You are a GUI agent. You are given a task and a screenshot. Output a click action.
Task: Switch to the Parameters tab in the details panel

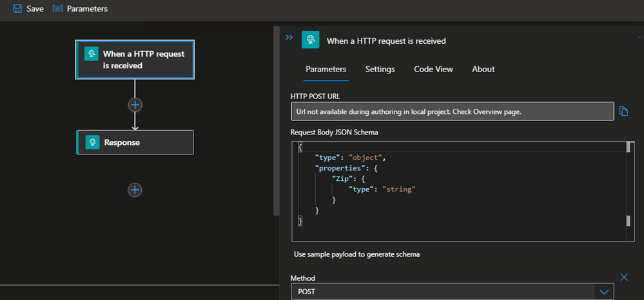tap(326, 70)
